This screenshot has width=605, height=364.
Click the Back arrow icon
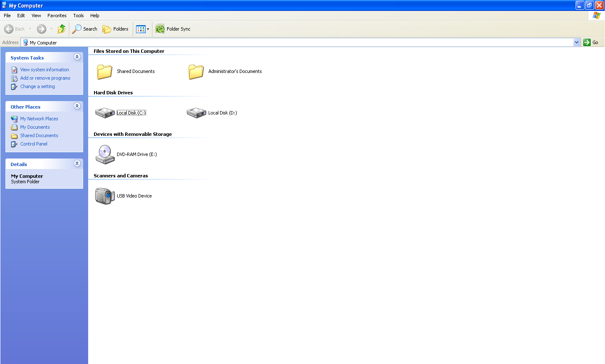click(x=9, y=29)
